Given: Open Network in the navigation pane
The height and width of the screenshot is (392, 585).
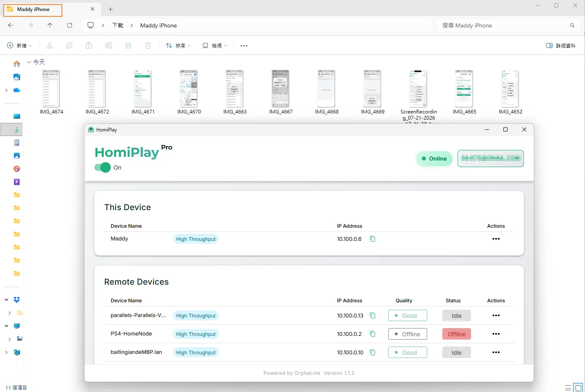Looking at the screenshot, I should tap(17, 352).
